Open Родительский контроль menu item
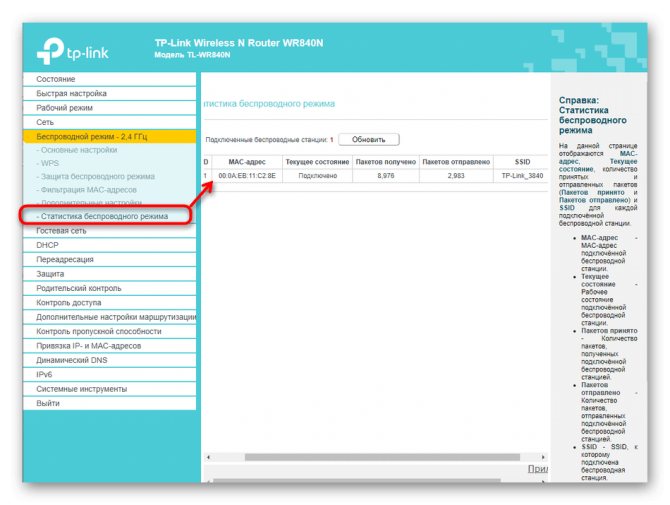 (110, 288)
